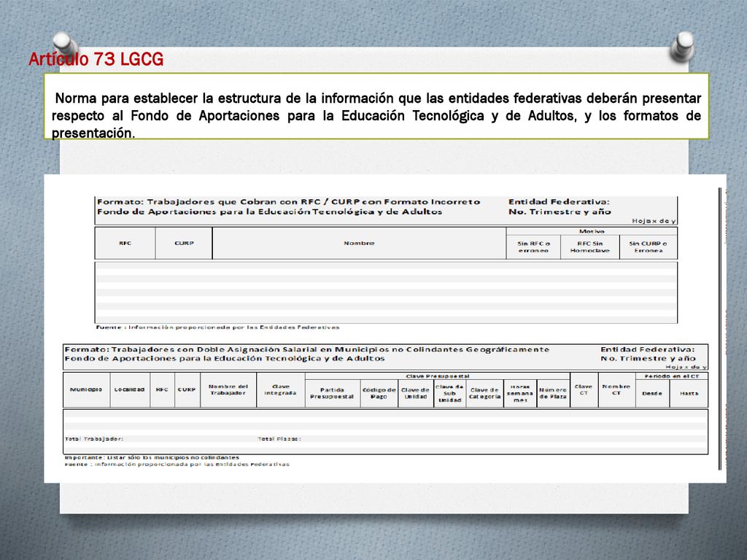
Task: Select the "Motivo" group header
Action: [x=592, y=231]
